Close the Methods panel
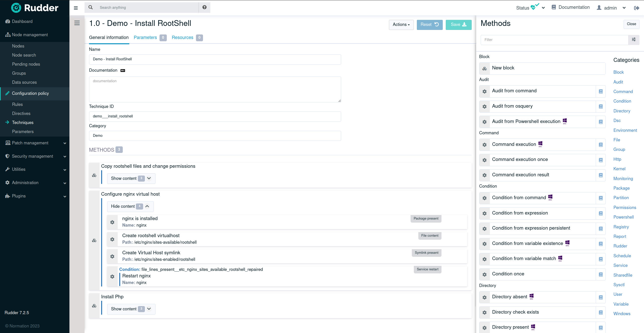 pos(632,24)
